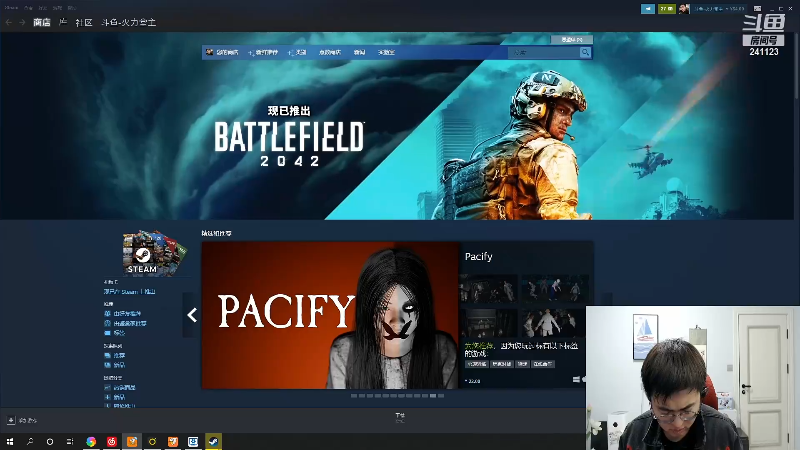Screen dimensions: 800x450
Task: Open the Steam menu in the title bar
Action: [x=11, y=8]
